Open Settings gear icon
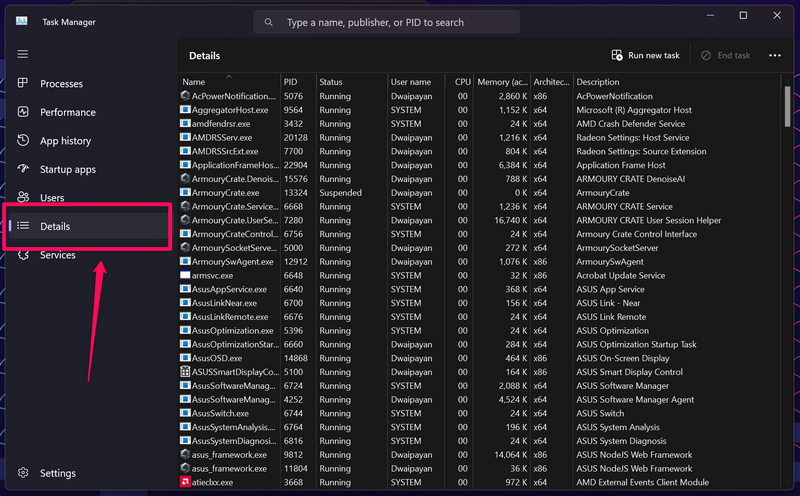 (23, 473)
